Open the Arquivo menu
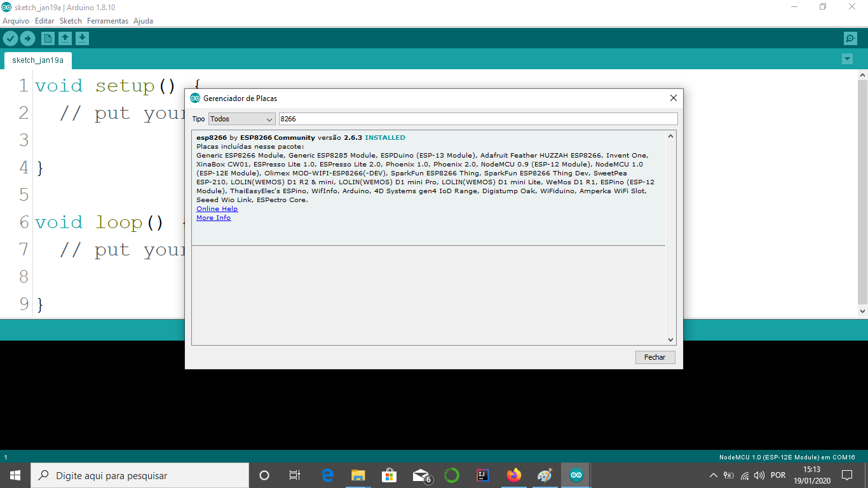The width and height of the screenshot is (868, 488). click(16, 21)
